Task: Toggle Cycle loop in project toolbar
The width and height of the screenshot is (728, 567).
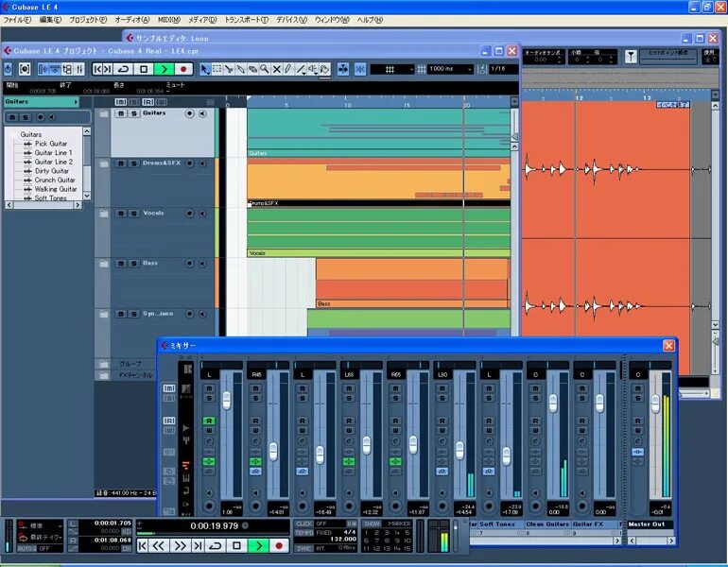Action: coord(124,69)
